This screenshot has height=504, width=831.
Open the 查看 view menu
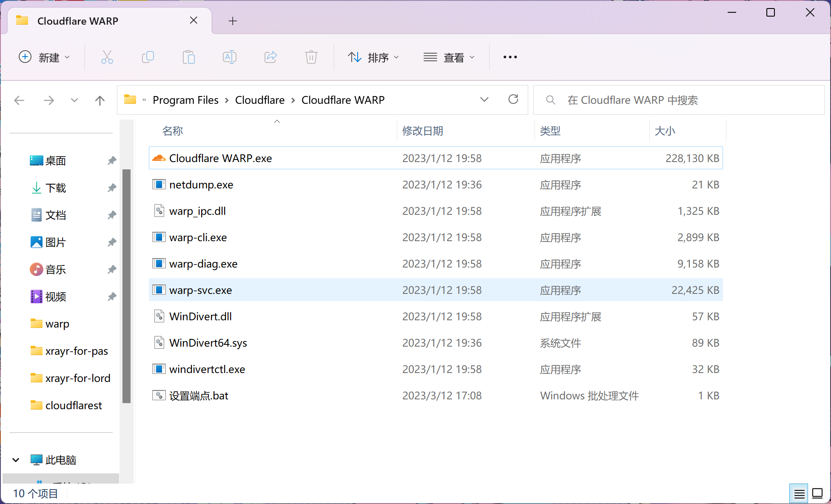click(x=449, y=57)
